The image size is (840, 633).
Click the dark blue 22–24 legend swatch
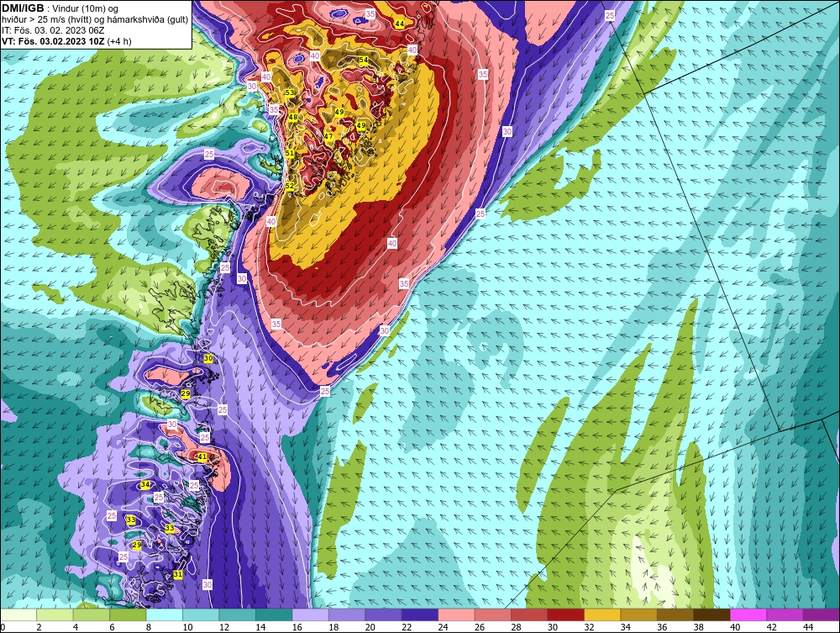coord(419,615)
